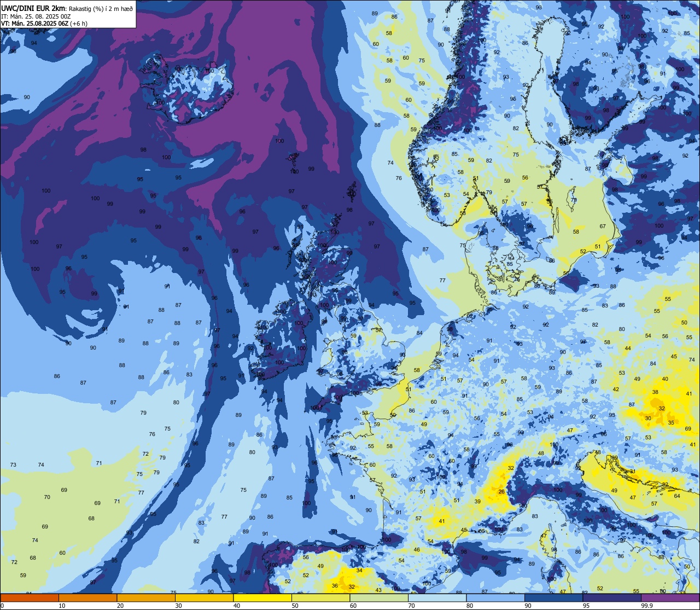
Task: Click the legend tick label '95'
Action: coord(586,606)
